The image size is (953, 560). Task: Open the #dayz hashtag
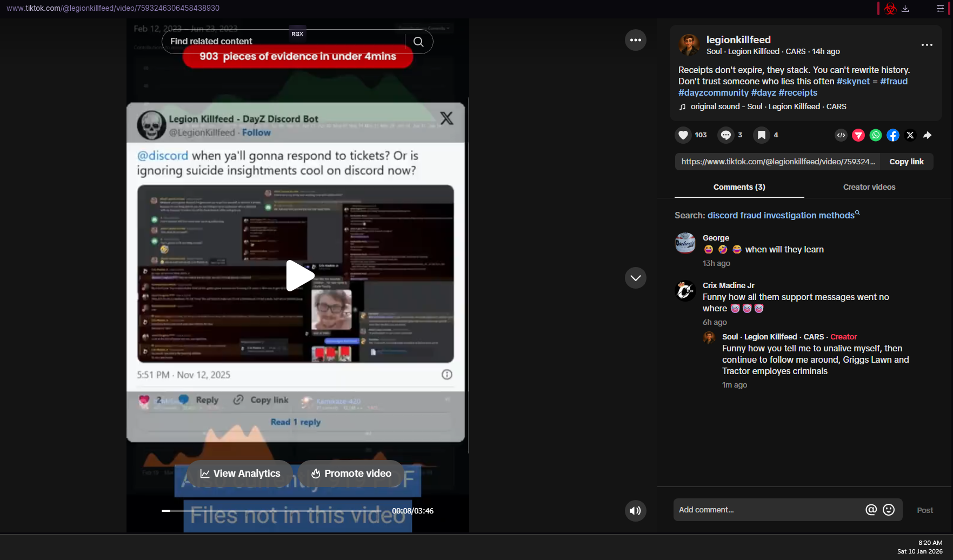click(764, 92)
